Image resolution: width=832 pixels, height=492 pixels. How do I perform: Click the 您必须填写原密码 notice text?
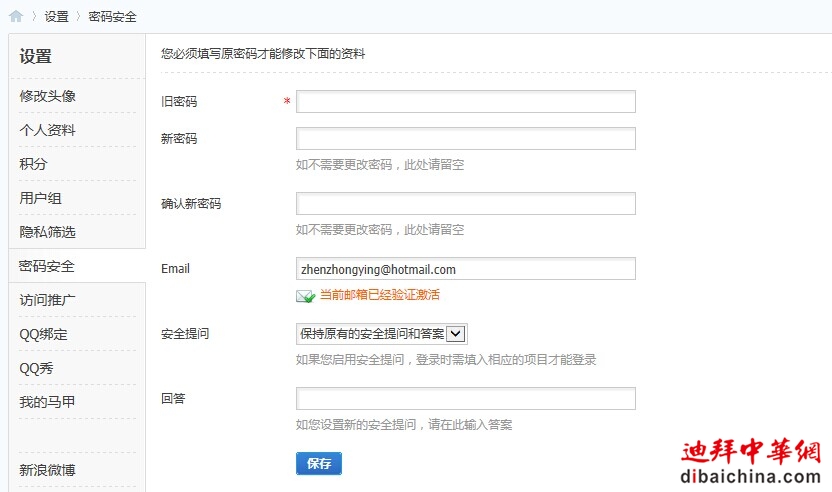(263, 54)
